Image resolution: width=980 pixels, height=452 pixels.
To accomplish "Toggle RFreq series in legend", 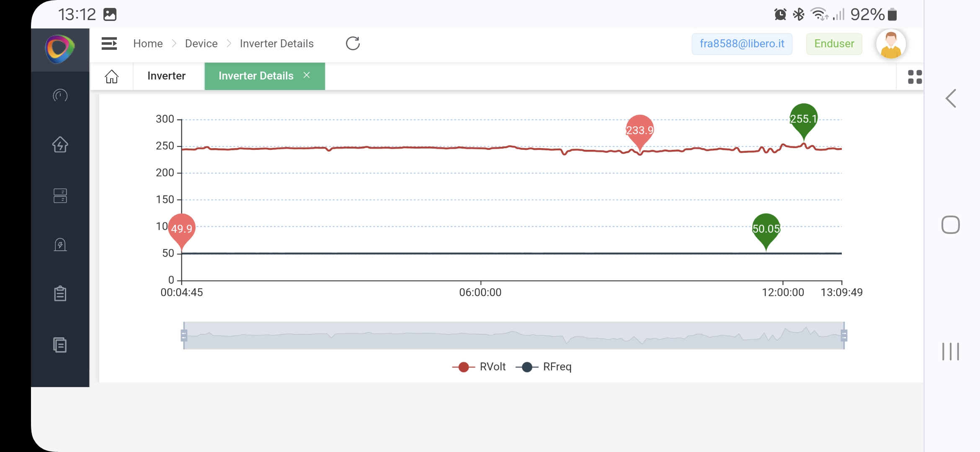I will [544, 367].
